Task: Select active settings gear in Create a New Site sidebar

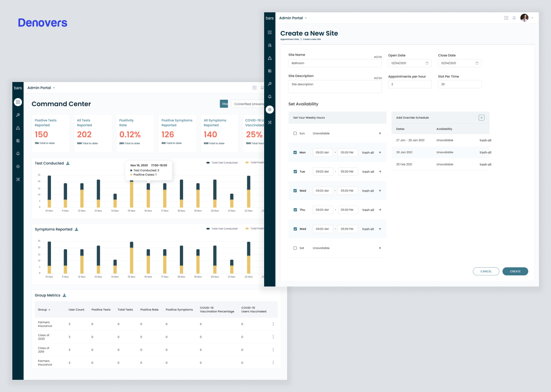Action: (269, 110)
